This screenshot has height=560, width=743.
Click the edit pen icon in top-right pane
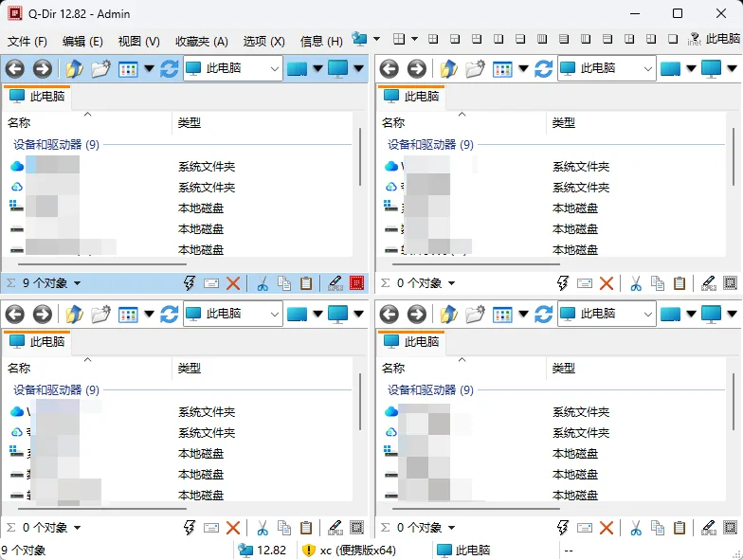point(709,283)
